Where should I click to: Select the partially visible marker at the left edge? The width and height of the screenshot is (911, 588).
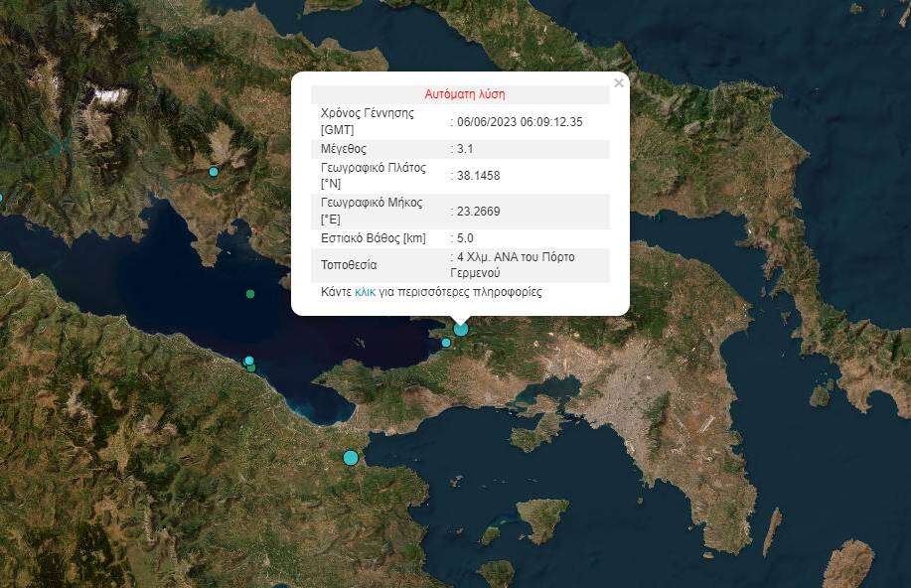pyautogui.click(x=1, y=198)
